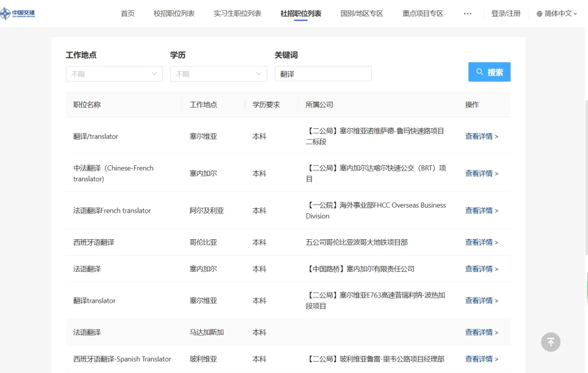
Task: View details for 翻译translator E763 job
Action: 481,301
